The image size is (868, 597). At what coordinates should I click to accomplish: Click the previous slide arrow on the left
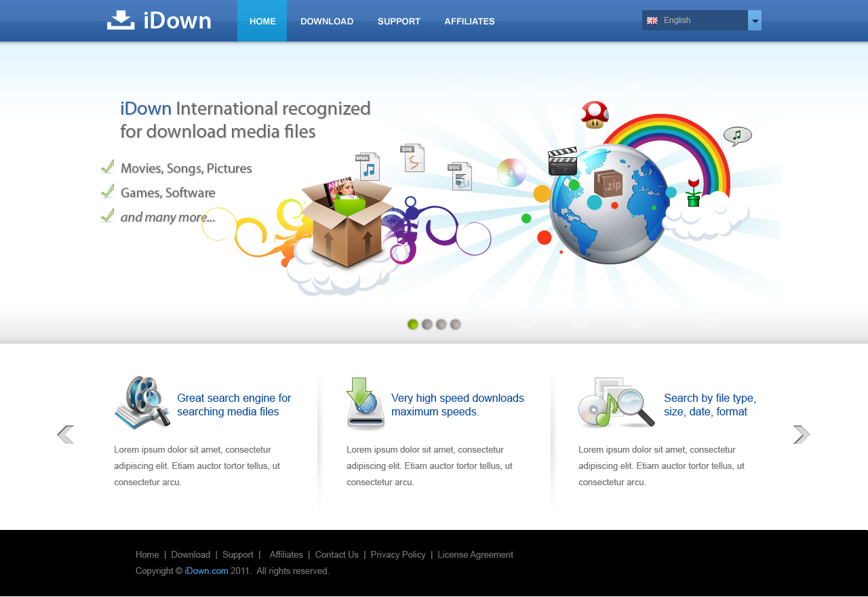pyautogui.click(x=66, y=434)
